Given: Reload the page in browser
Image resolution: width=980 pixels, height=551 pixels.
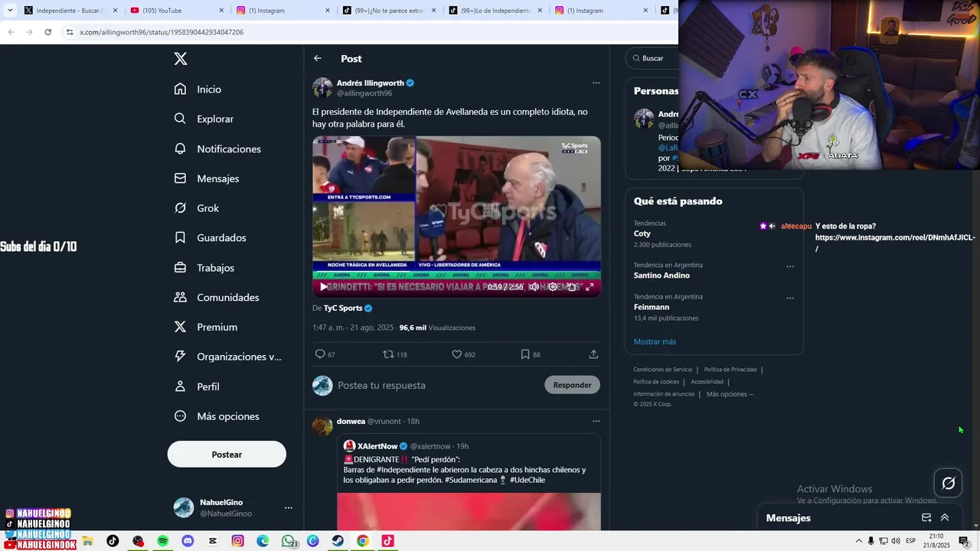Looking at the screenshot, I should 47,32.
